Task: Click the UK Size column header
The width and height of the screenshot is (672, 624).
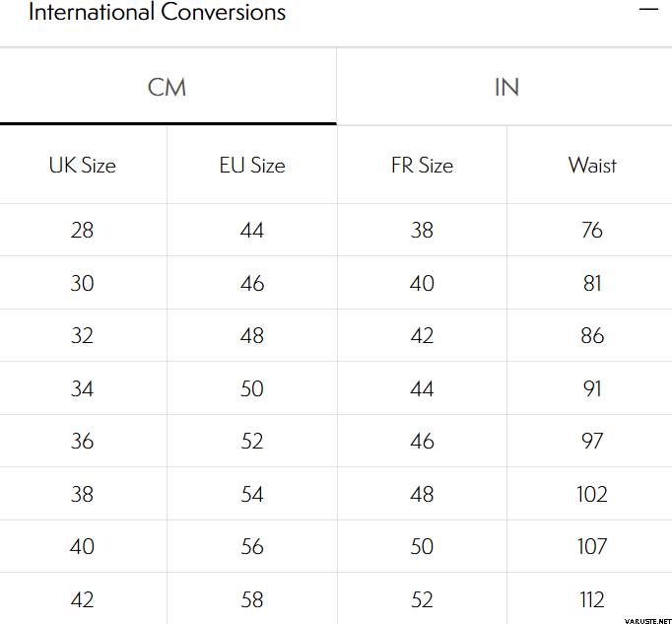Action: (83, 166)
